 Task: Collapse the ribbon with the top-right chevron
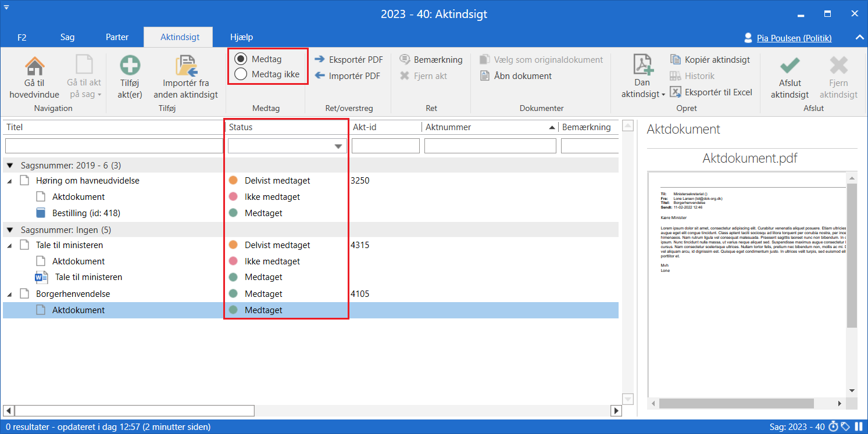pyautogui.click(x=859, y=38)
